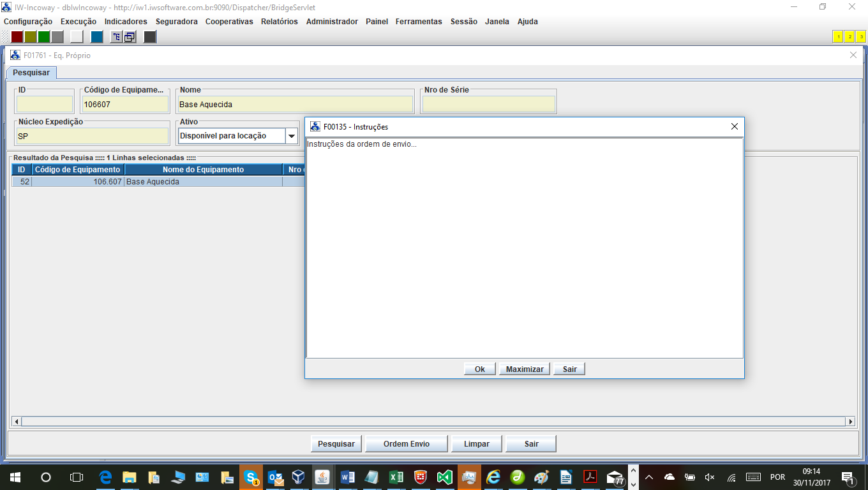Click into the Código de Equipamento field
This screenshot has width=868, height=490.
(125, 104)
